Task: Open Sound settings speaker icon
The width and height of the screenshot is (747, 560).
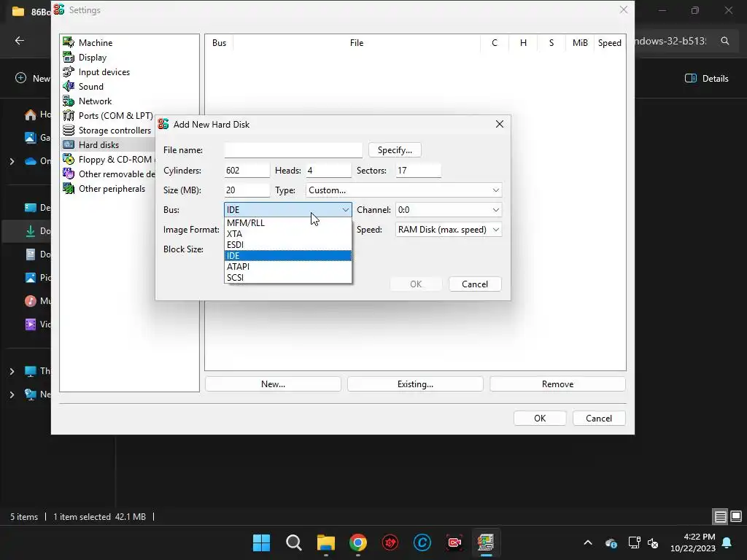Action: click(x=69, y=86)
